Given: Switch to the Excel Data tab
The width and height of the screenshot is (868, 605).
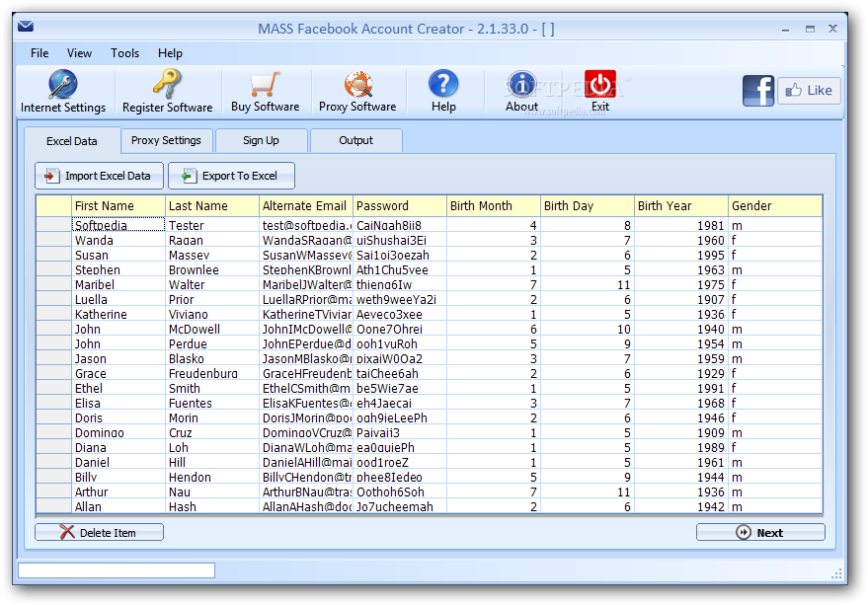Looking at the screenshot, I should pyautogui.click(x=72, y=141).
